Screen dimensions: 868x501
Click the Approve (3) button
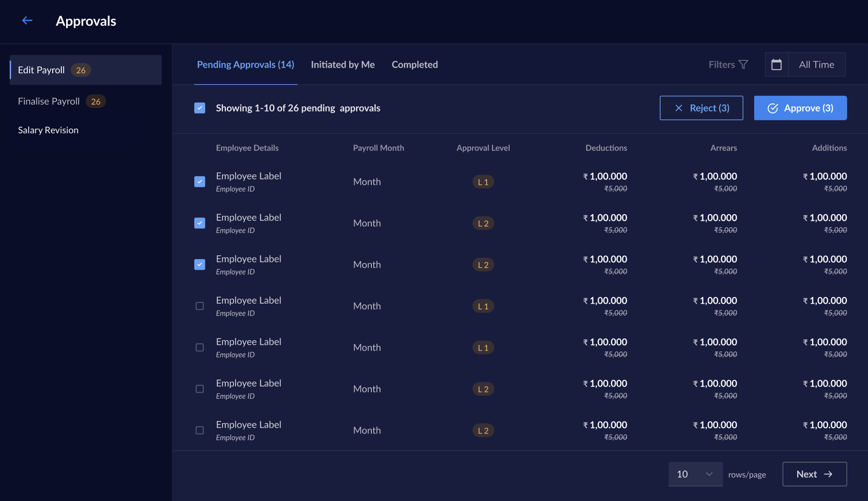[x=800, y=108]
